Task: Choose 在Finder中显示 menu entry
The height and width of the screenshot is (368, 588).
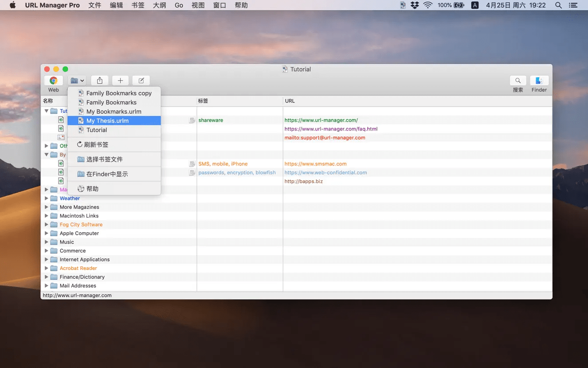Action: tap(107, 174)
